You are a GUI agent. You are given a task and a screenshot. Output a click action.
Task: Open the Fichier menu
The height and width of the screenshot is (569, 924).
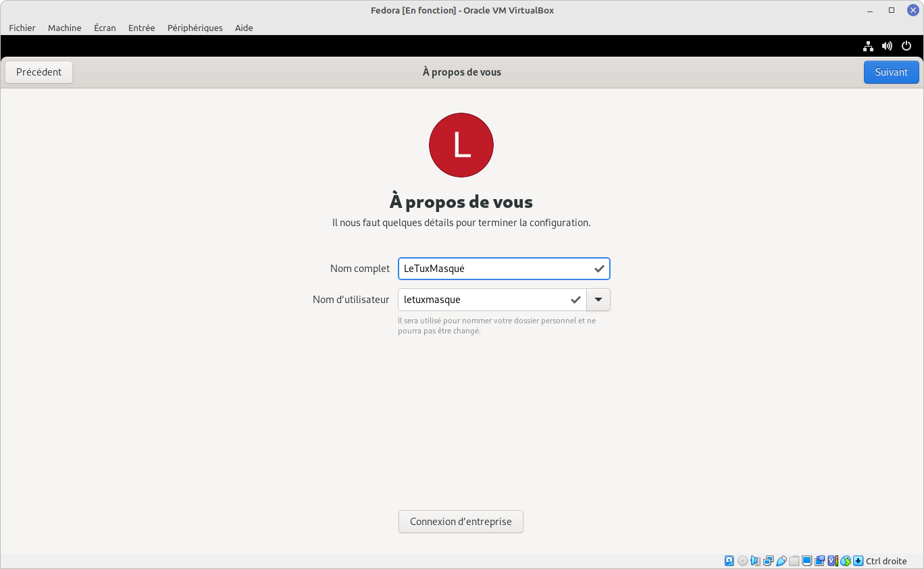coord(22,28)
